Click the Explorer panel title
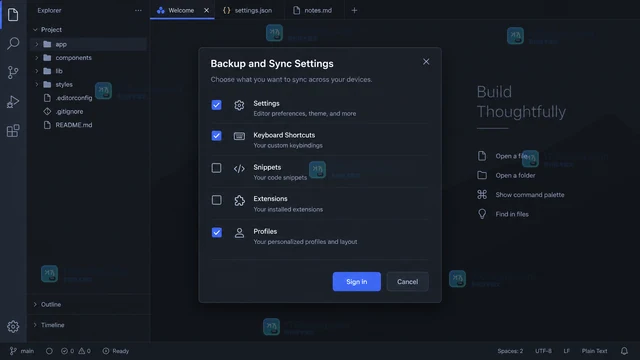 point(49,11)
